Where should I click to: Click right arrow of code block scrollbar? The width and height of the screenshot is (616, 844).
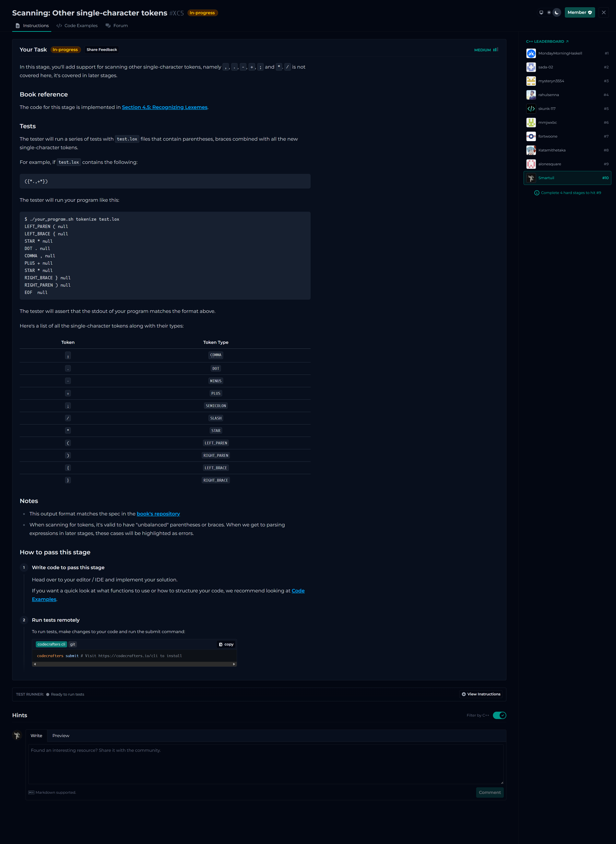click(234, 664)
